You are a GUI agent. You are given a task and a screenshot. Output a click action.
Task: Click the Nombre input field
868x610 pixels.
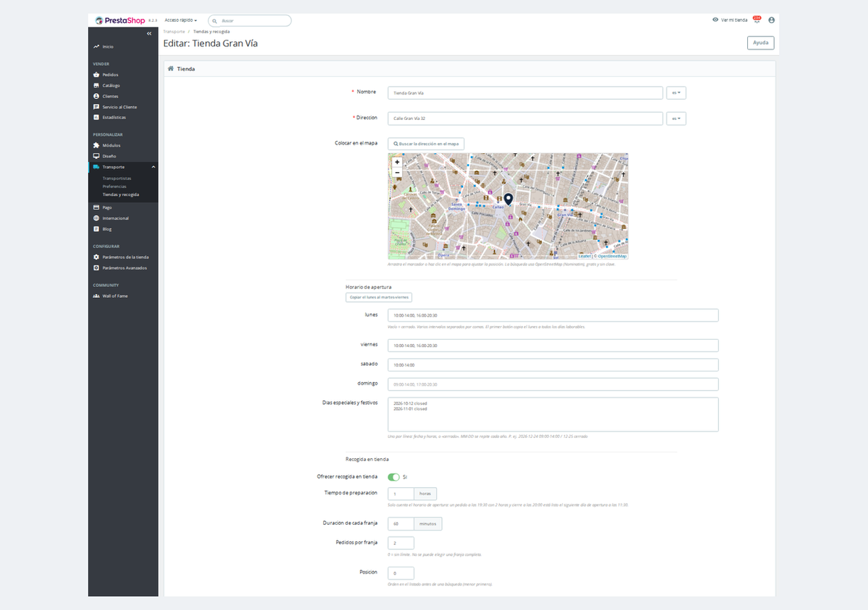(x=525, y=93)
